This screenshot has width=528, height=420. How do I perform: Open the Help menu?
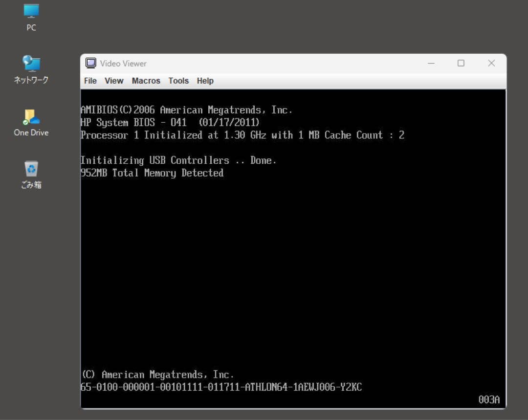point(205,81)
